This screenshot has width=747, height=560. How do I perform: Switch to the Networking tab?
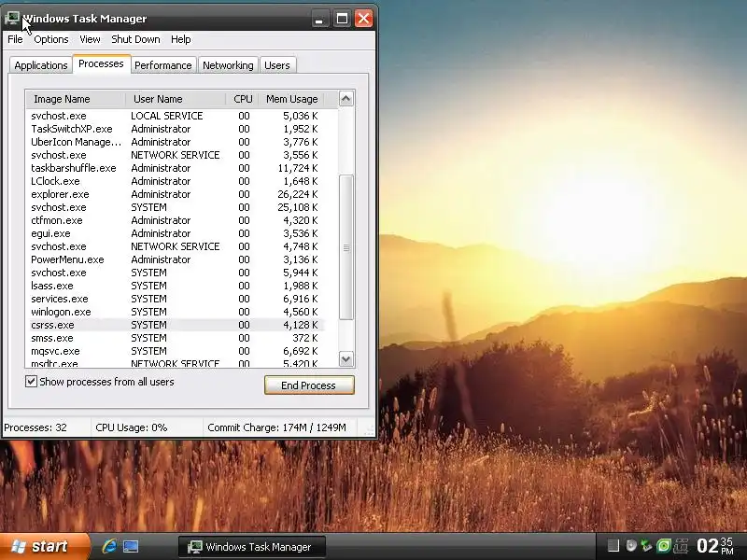(228, 65)
